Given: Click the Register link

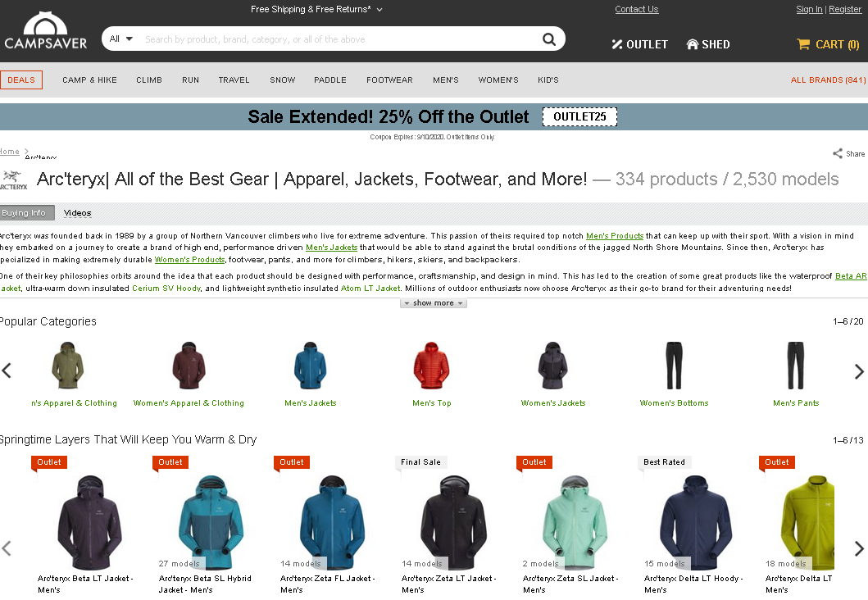Looking at the screenshot, I should 845,9.
